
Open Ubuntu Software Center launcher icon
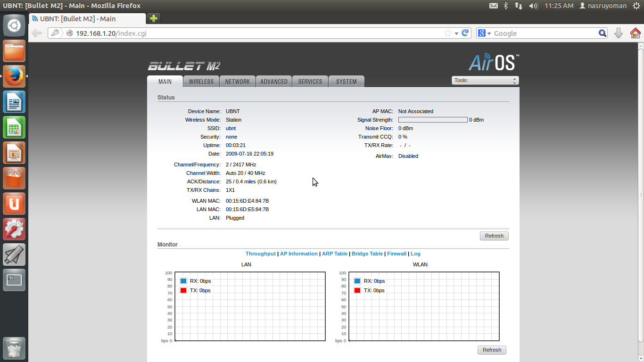pos(14,178)
